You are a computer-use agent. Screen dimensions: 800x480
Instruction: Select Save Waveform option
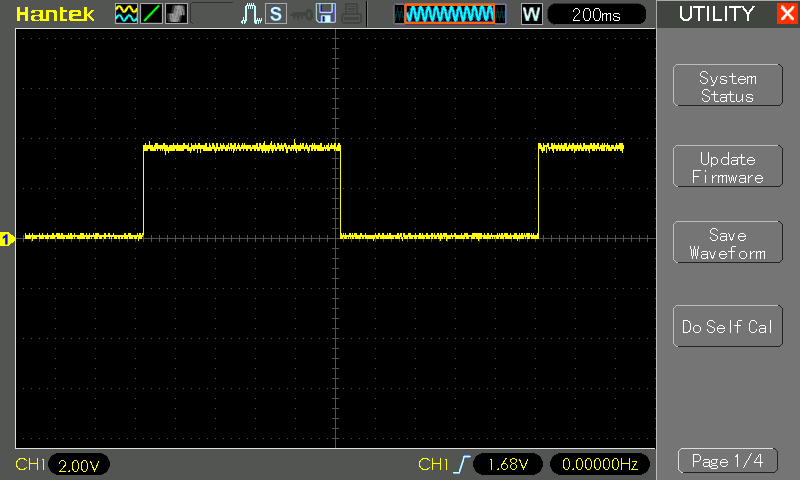[727, 244]
